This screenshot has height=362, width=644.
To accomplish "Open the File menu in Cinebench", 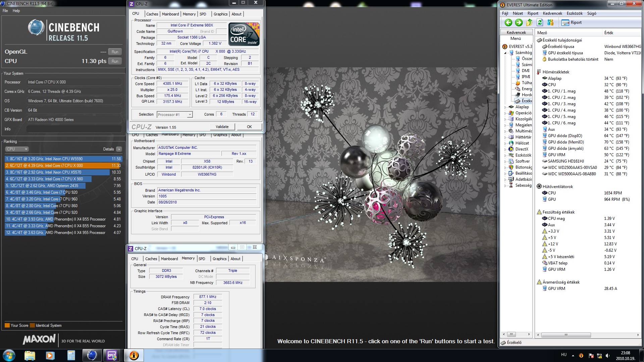I will [5, 11].
